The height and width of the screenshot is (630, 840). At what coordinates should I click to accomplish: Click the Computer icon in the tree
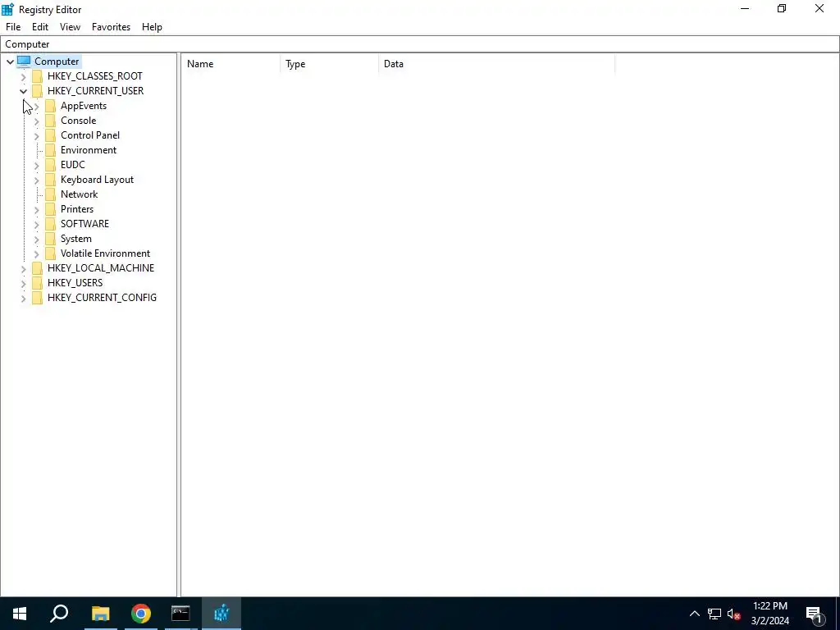pos(24,61)
